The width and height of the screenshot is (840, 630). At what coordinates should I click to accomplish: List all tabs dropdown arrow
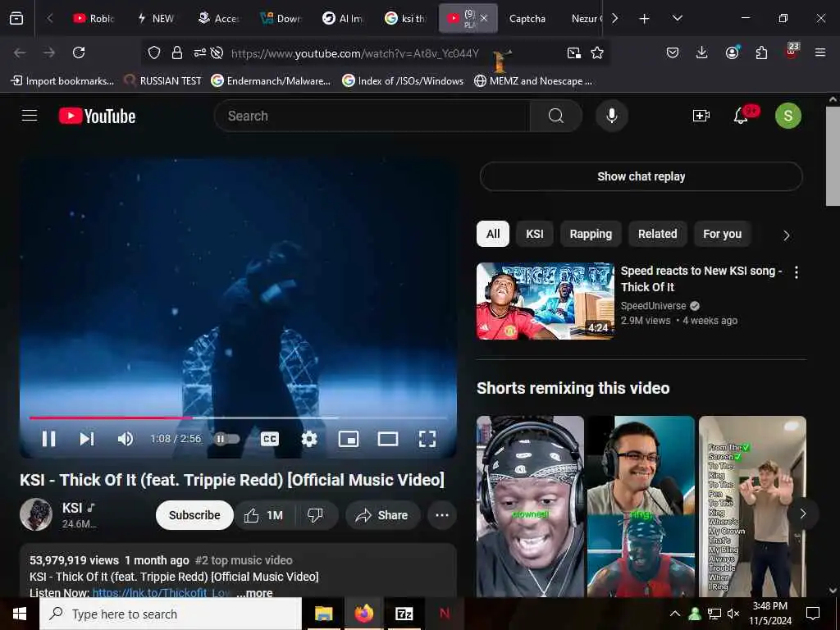coord(677,18)
